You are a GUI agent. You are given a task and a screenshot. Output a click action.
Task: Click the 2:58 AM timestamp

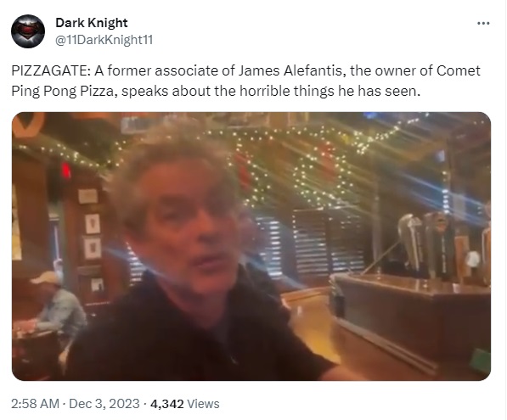(36, 404)
